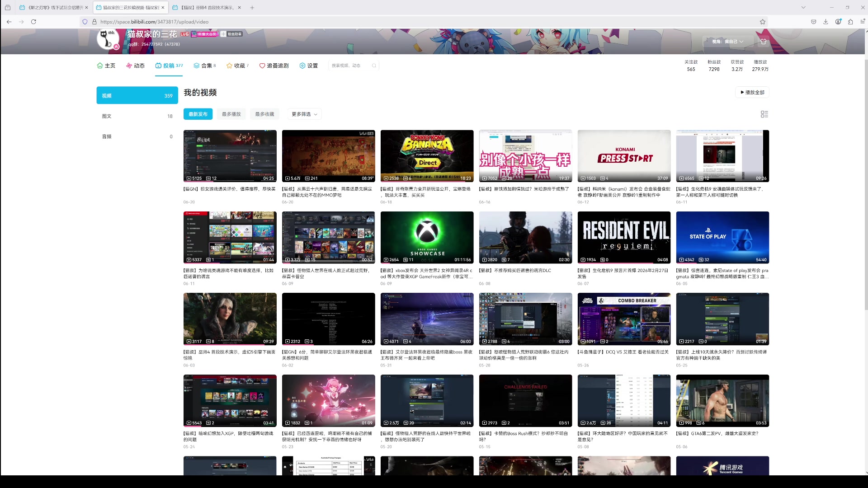Open the 不推荐购买匹诺曹的谎言DLC video title
Image resolution: width=868 pixels, height=488 pixels.
click(x=515, y=271)
